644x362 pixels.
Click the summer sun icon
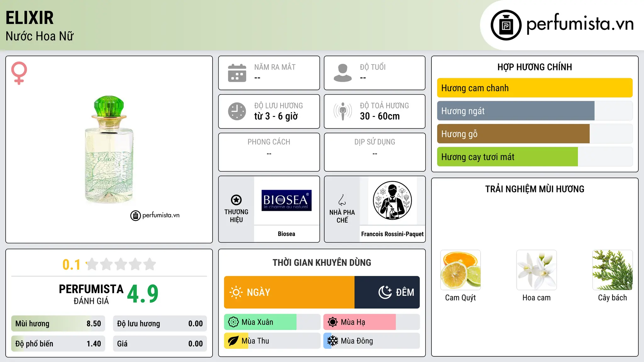(333, 322)
